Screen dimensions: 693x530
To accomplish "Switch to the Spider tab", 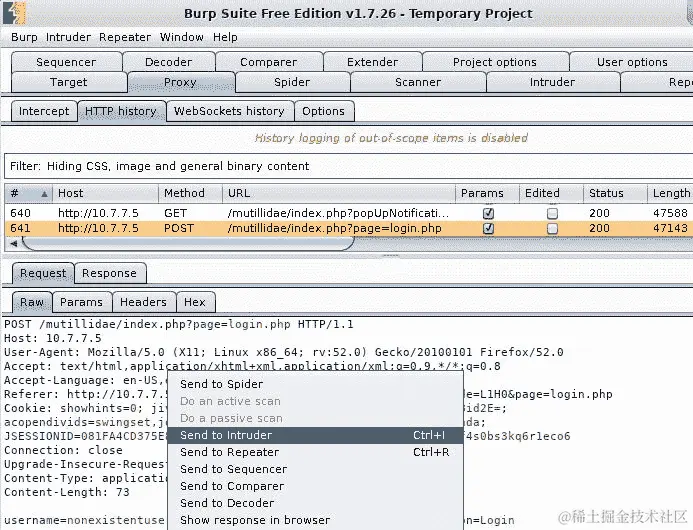I will click(292, 82).
